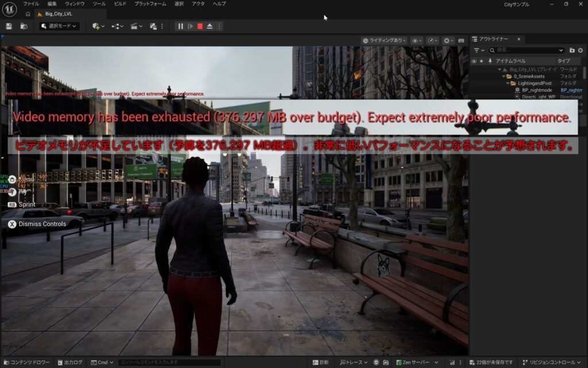The image size is (588, 368).
Task: Stop the play session with red square
Action: tap(200, 26)
